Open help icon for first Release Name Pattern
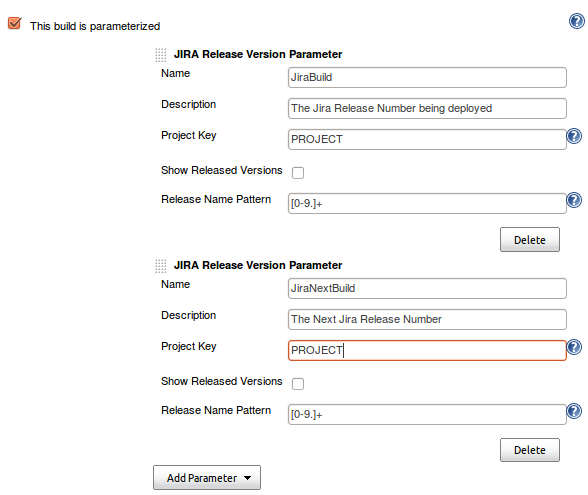 pyautogui.click(x=574, y=200)
